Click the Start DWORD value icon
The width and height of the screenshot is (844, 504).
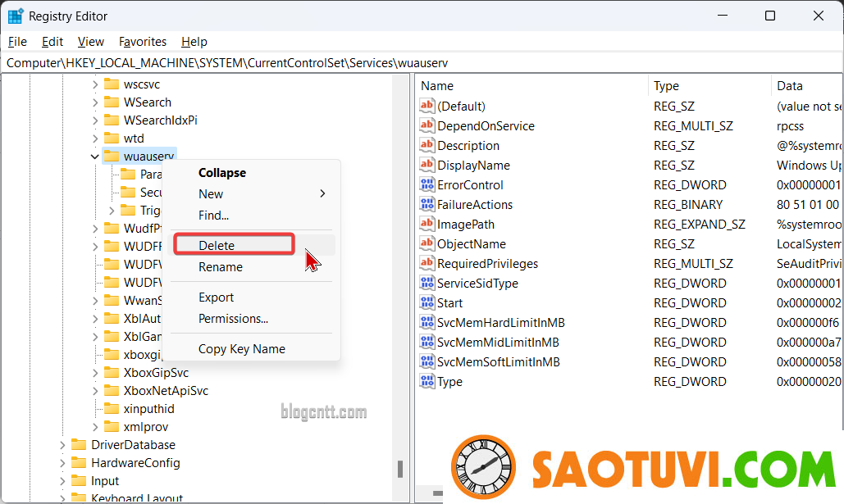(x=427, y=303)
